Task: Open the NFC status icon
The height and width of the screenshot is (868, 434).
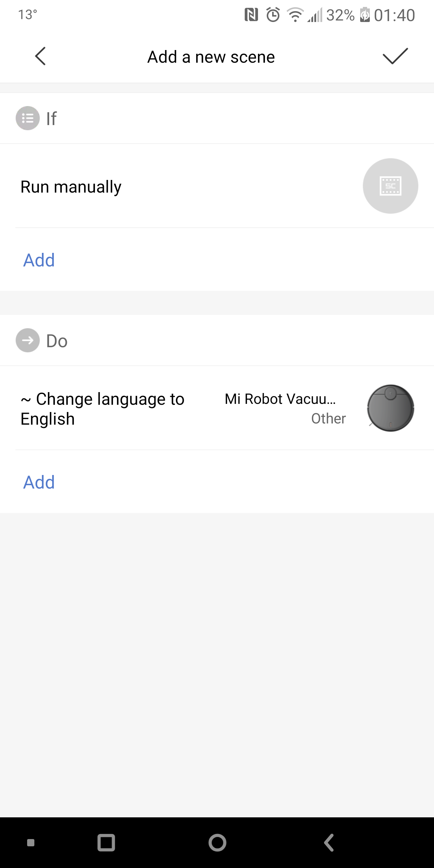Action: click(251, 15)
